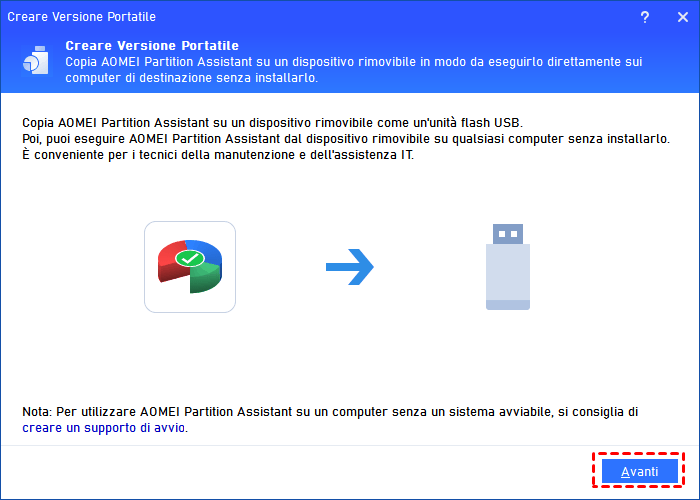Screen dimensions: 700x500
Task: Click the green checkmark on the logo
Action: pyautogui.click(x=190, y=258)
